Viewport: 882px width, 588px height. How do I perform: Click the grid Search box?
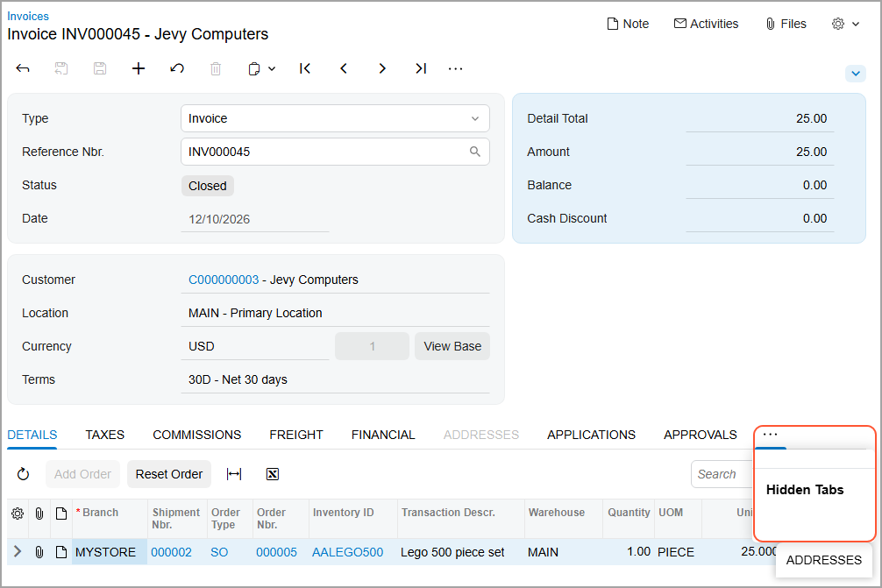coord(722,474)
